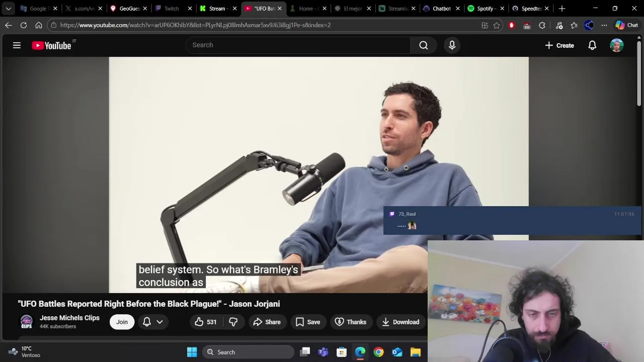Screen dimensions: 644x362
Task: Open the browser extensions puzzle icon
Action: [x=542, y=25]
